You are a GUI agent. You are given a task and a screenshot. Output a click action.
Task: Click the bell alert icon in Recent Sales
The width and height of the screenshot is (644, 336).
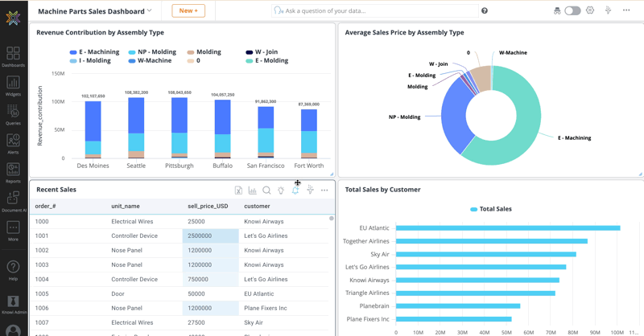click(x=295, y=191)
